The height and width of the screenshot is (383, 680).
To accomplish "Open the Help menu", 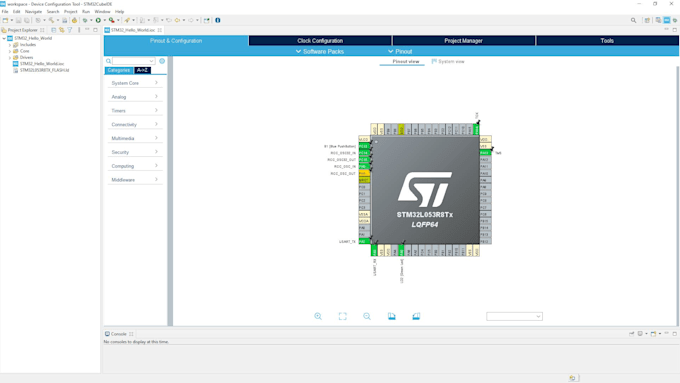I will pyautogui.click(x=119, y=12).
